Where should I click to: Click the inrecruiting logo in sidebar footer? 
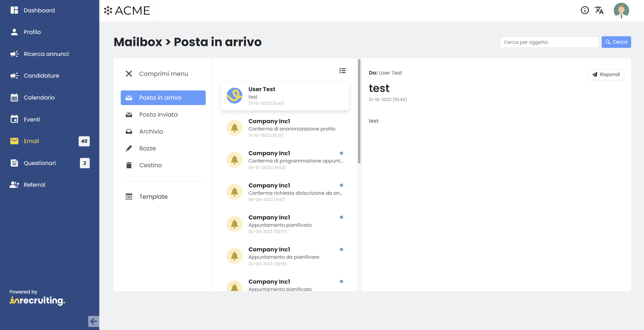click(37, 301)
